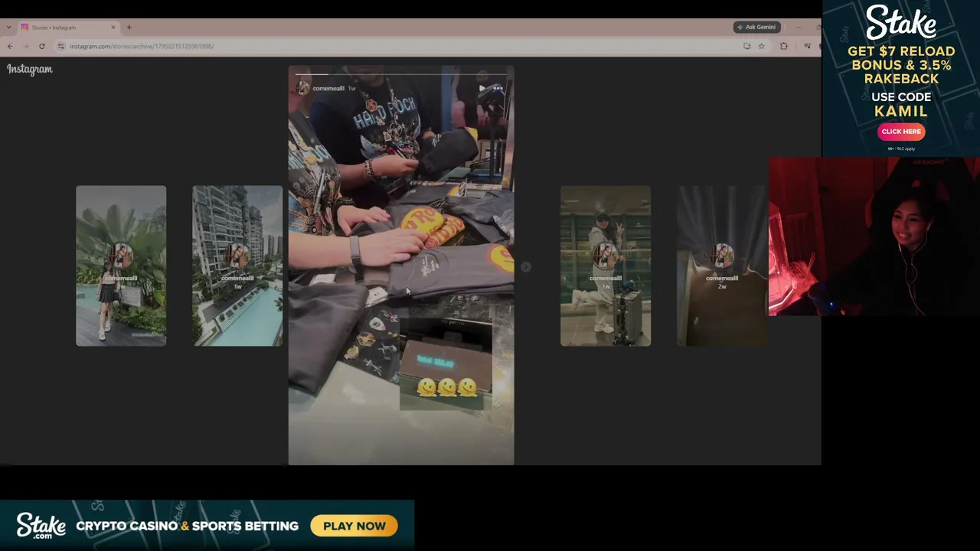Viewport: 980px width, 551px height.
Task: Click the CLICK HERE button in the Stake ad
Action: 901,132
